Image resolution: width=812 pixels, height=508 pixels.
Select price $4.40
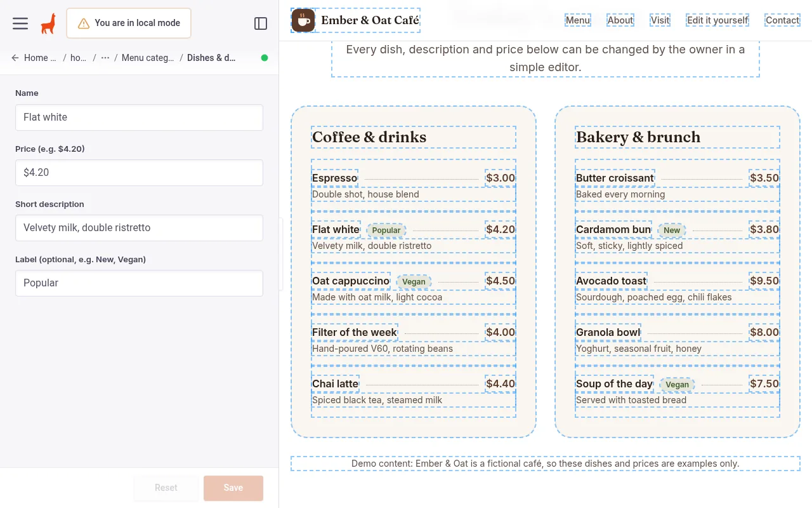[501, 384]
